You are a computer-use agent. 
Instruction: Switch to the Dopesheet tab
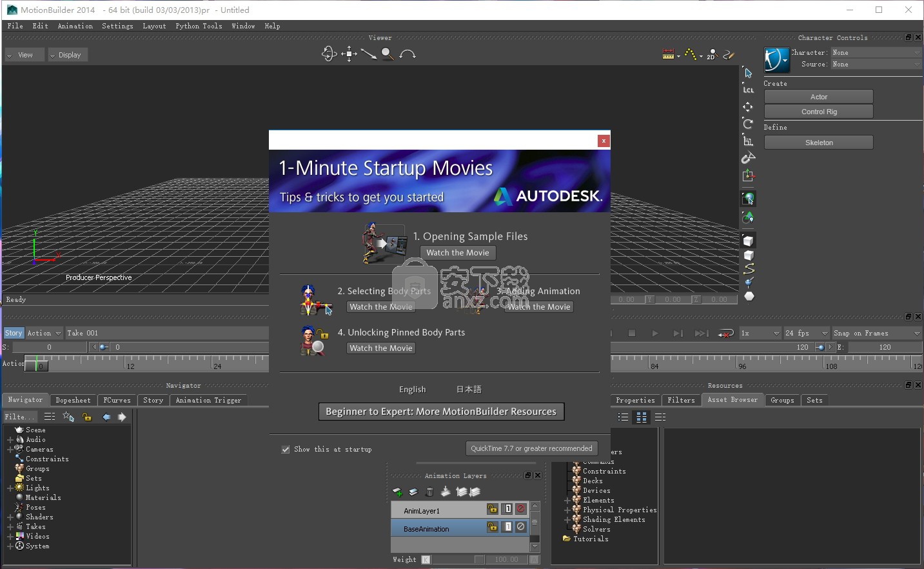(x=73, y=400)
